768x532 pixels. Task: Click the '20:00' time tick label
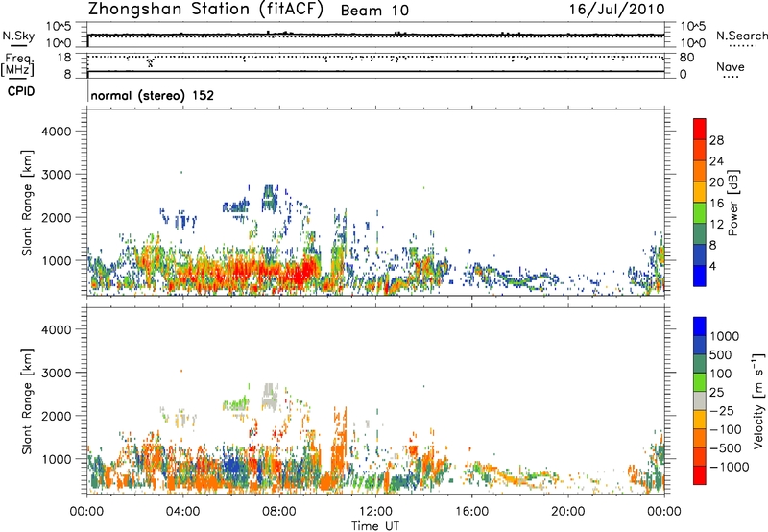point(567,512)
